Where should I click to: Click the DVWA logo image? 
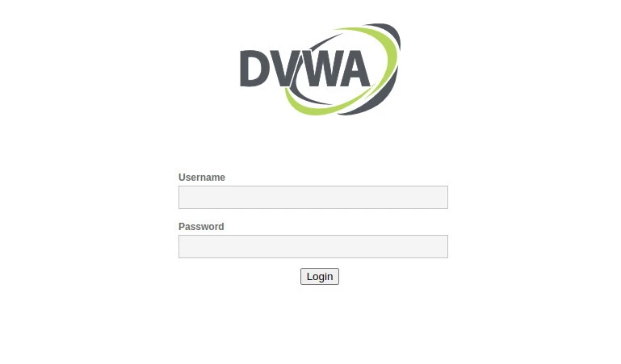click(x=320, y=69)
